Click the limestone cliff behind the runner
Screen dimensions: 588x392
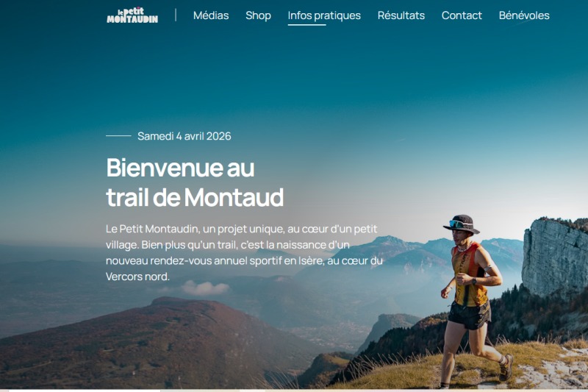click(554, 259)
